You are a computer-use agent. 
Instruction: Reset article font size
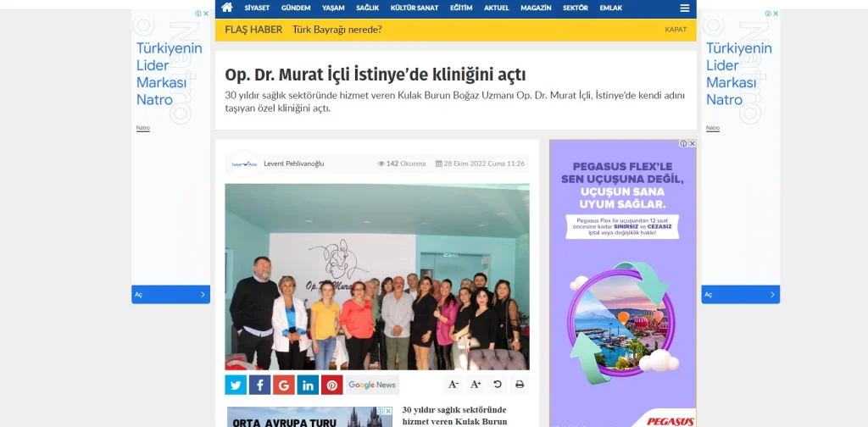(x=498, y=385)
